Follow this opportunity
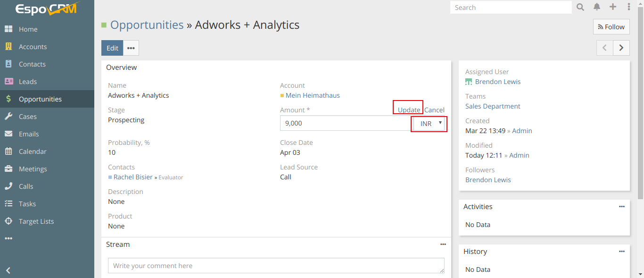 tap(611, 27)
